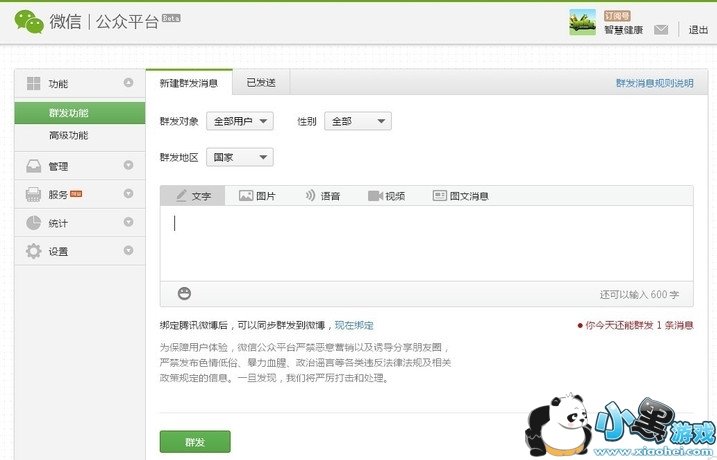Expand the 管理 section arrow
Viewport: 717px width, 460px height.
point(128,165)
